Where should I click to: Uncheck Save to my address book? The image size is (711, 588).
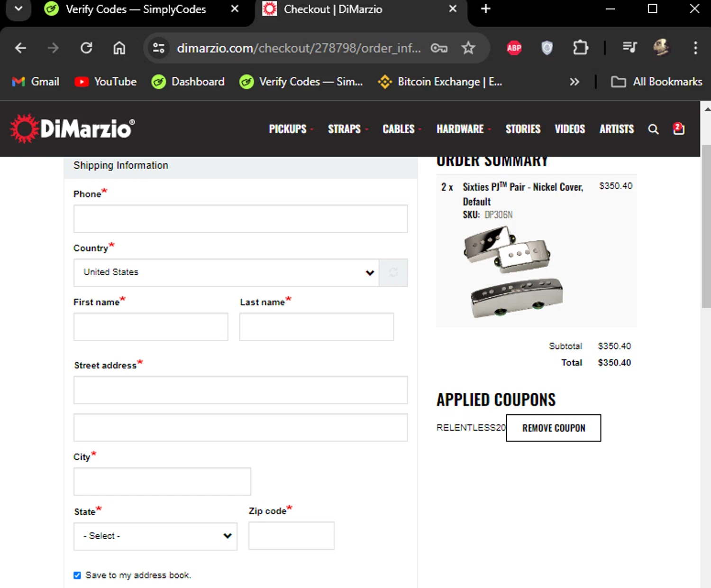point(77,575)
